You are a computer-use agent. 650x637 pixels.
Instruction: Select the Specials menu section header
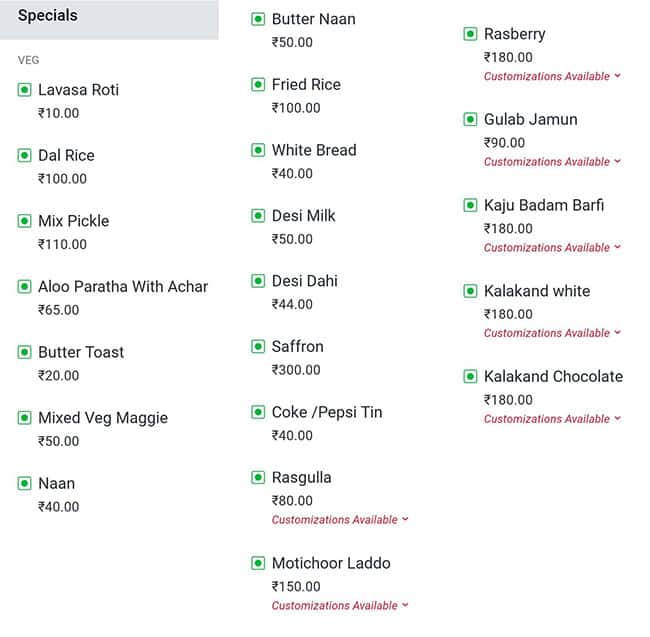coord(48,16)
